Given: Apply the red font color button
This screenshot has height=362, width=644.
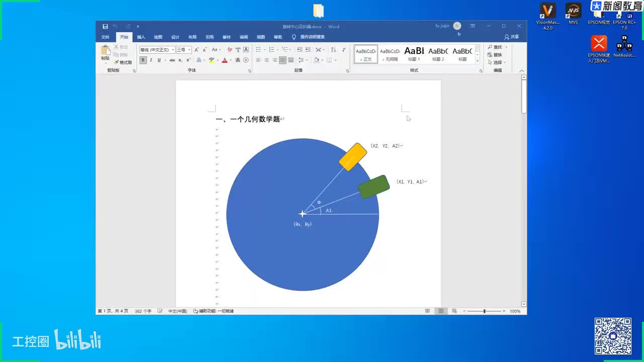Looking at the screenshot, I should 224,60.
